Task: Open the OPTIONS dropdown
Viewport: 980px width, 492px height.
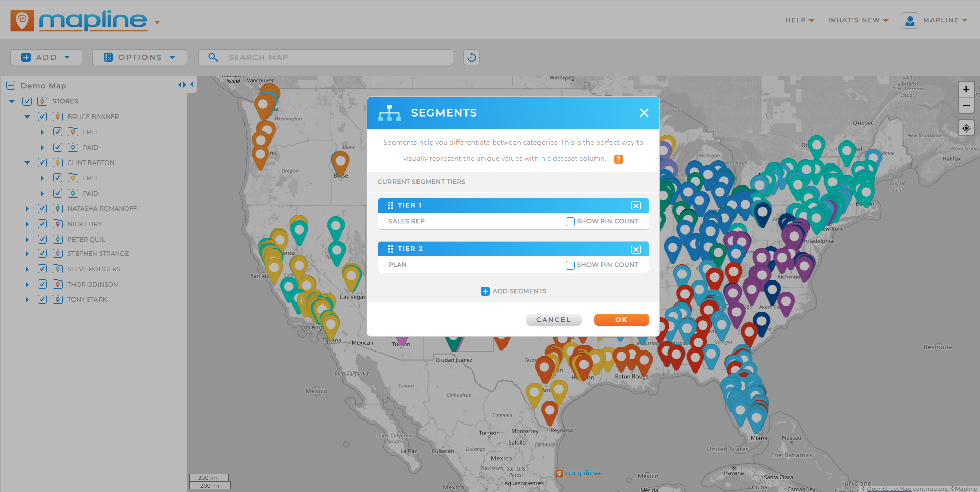Action: click(x=139, y=57)
